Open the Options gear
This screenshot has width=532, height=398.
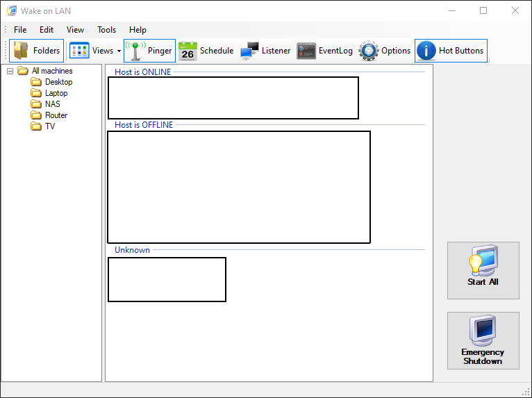click(x=385, y=51)
